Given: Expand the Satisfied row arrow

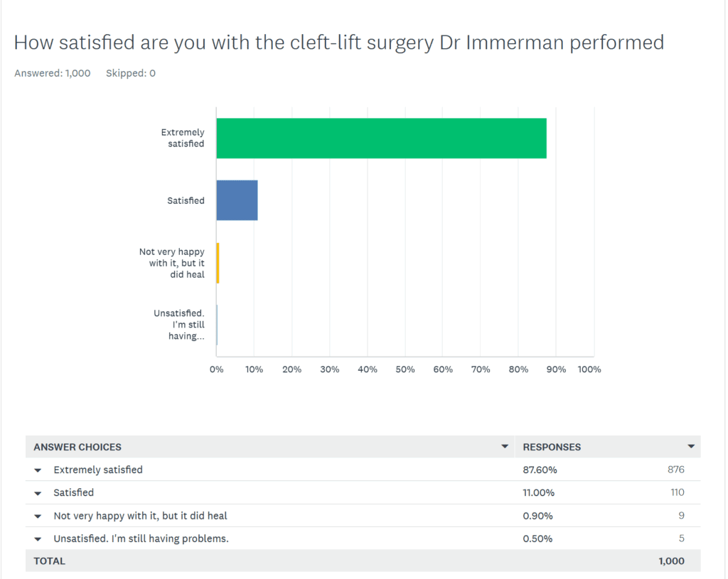Looking at the screenshot, I should pos(38,493).
